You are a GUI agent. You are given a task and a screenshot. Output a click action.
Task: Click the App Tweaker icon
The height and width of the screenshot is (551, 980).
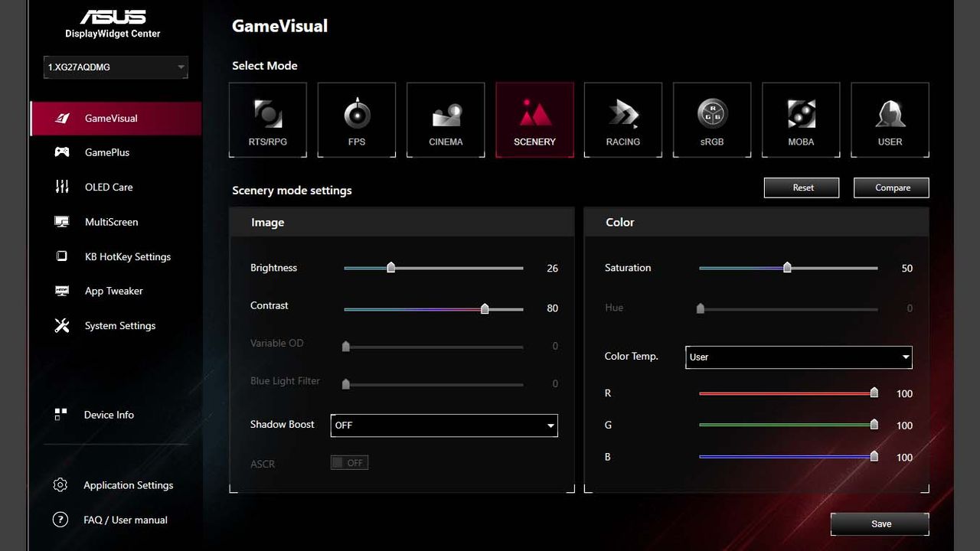coord(62,291)
